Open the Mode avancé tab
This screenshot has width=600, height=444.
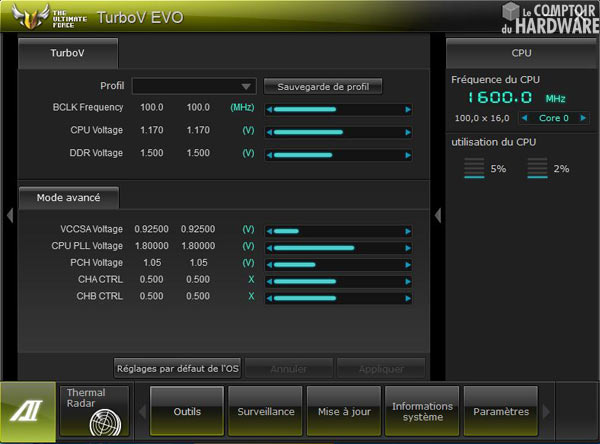(68, 198)
